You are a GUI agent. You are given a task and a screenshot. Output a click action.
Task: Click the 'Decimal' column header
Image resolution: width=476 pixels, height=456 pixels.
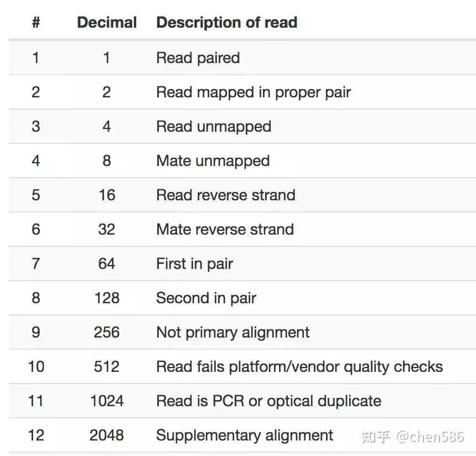[x=107, y=23]
